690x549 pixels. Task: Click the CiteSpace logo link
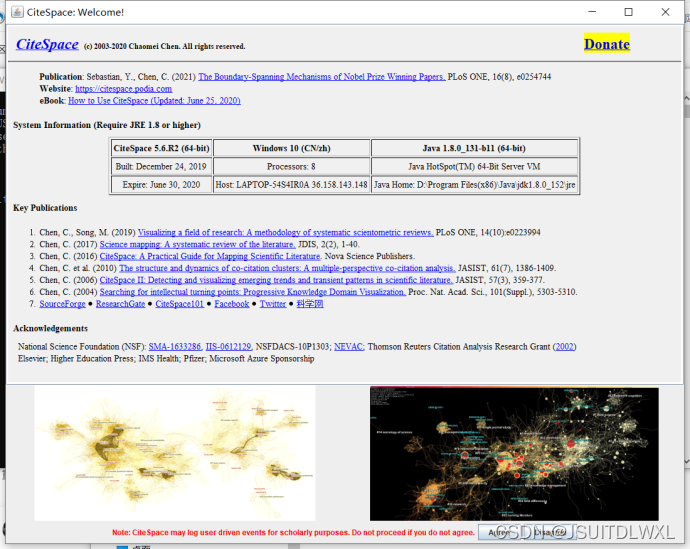pyautogui.click(x=47, y=44)
